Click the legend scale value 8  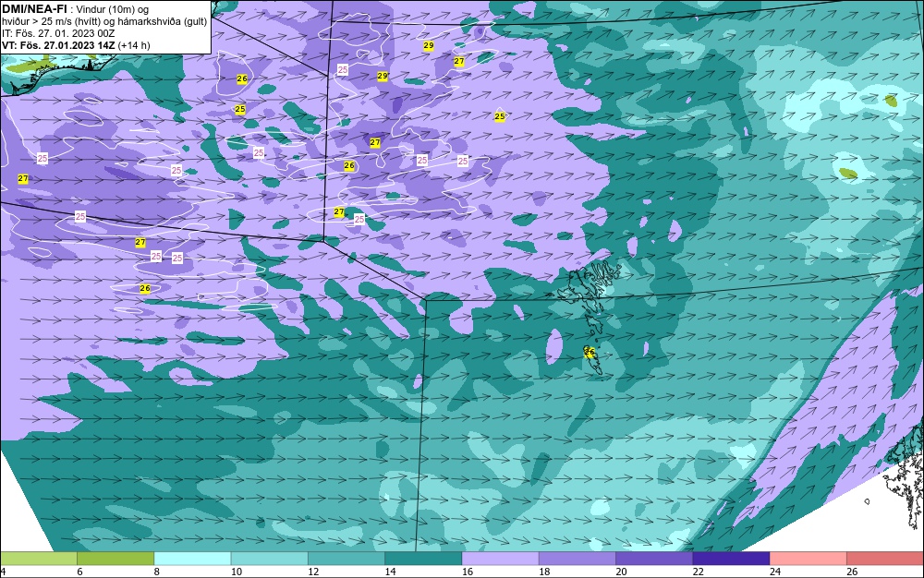pos(156,572)
